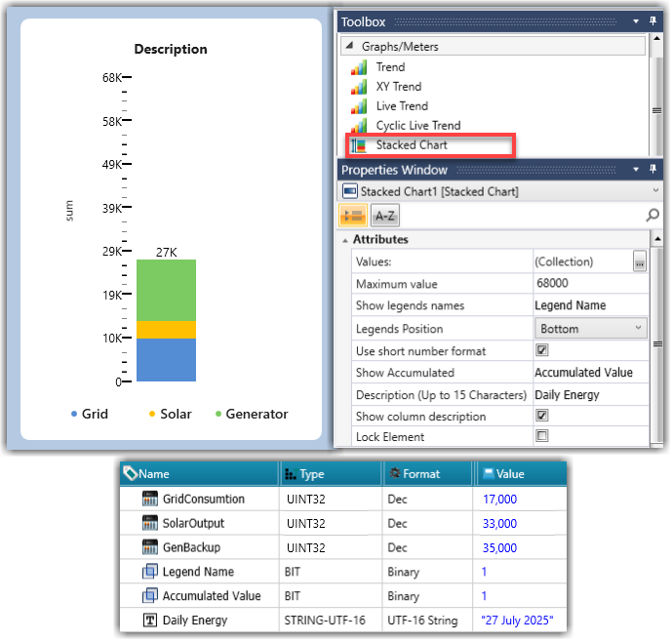
Task: Enable the Lock Element checkbox
Action: click(x=542, y=437)
